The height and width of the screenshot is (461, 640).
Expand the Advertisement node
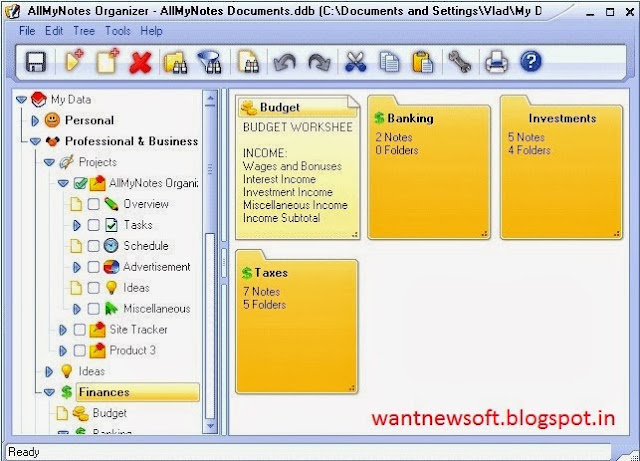76,267
